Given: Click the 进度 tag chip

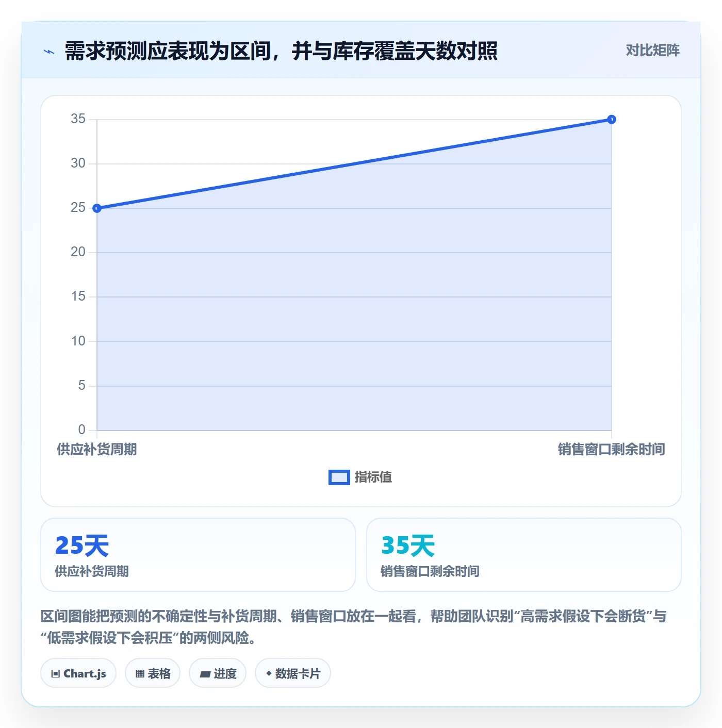Looking at the screenshot, I should (x=218, y=673).
